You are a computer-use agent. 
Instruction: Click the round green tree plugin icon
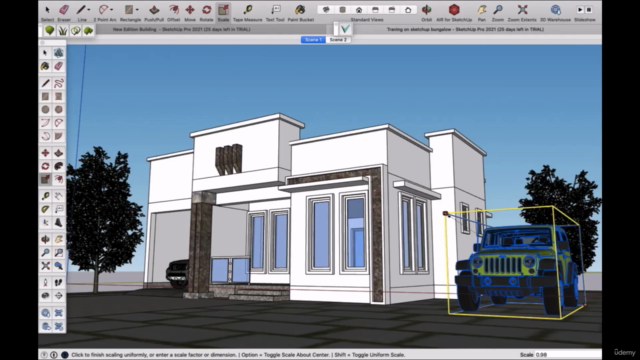49,30
